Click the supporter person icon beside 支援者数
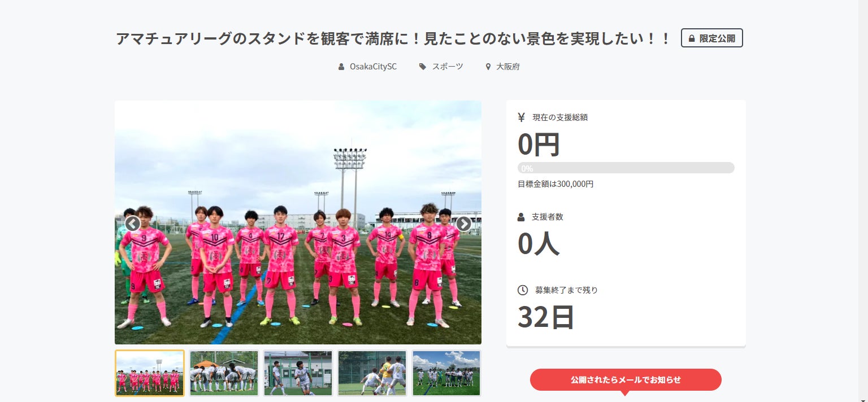The width and height of the screenshot is (868, 402). click(x=521, y=217)
